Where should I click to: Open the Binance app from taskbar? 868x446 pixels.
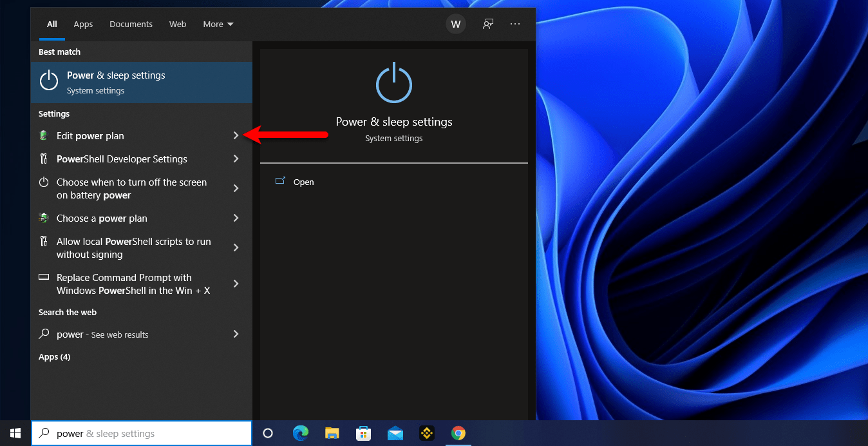tap(426, 434)
